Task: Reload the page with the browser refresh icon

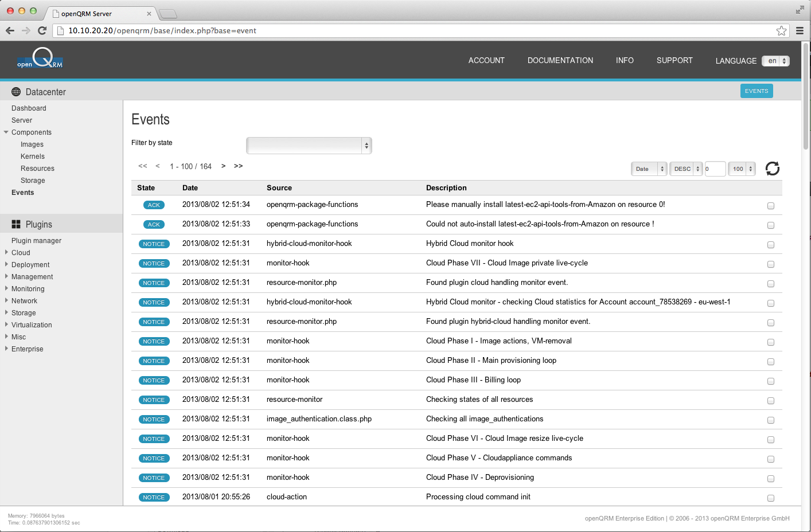Action: [x=42, y=30]
